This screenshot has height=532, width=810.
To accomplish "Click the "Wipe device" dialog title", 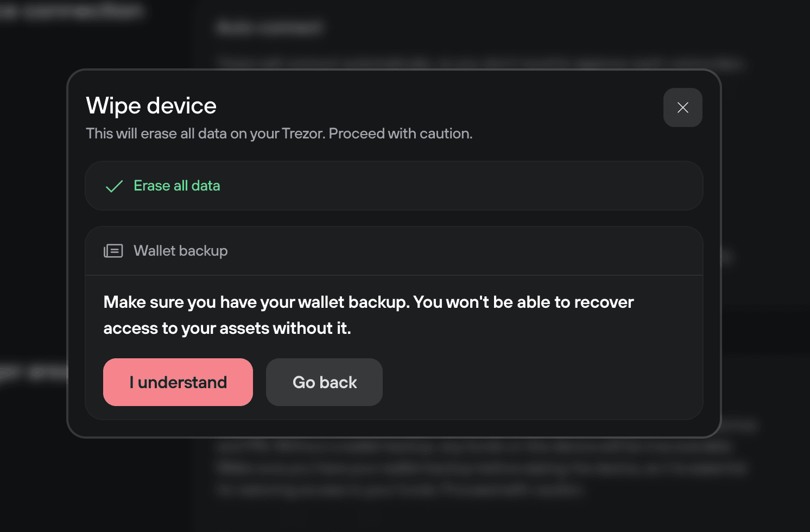I will pyautogui.click(x=151, y=106).
